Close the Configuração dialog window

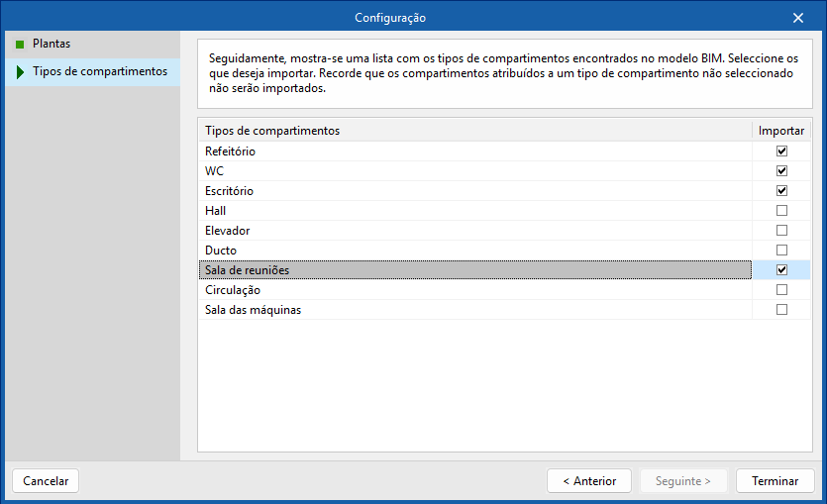[x=798, y=18]
